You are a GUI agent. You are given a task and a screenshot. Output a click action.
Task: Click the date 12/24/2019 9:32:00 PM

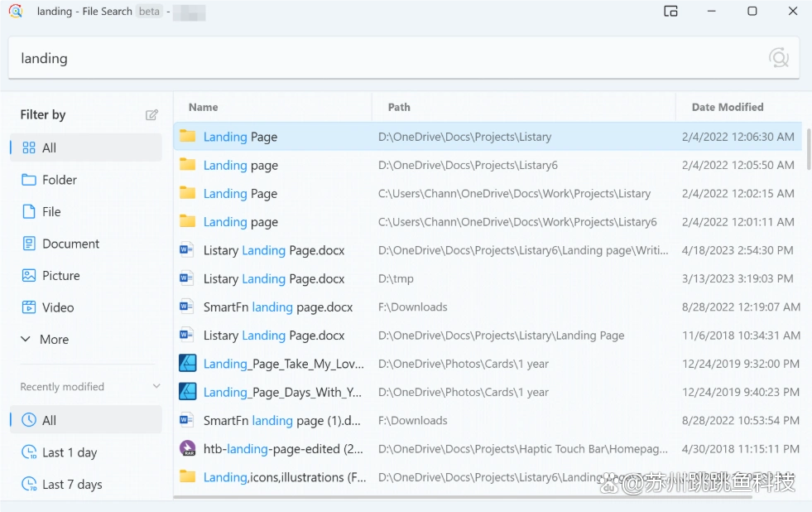pyautogui.click(x=741, y=364)
